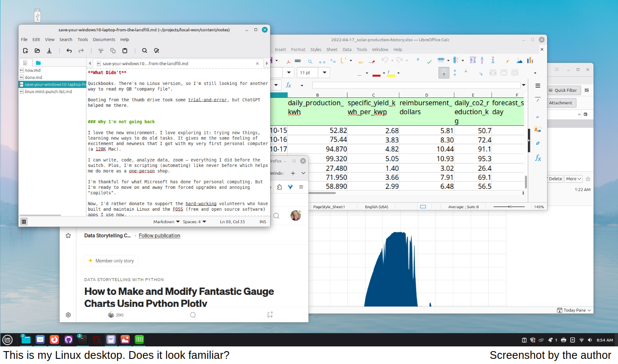Expand the Spaces: 4 indentation dropdown
The height and width of the screenshot is (364, 618).
click(x=195, y=222)
